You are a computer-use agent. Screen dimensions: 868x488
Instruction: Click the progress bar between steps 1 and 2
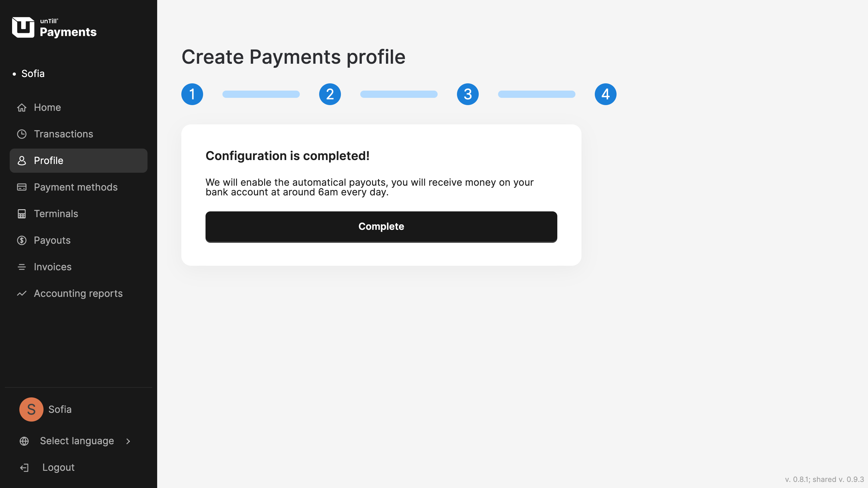tap(261, 94)
